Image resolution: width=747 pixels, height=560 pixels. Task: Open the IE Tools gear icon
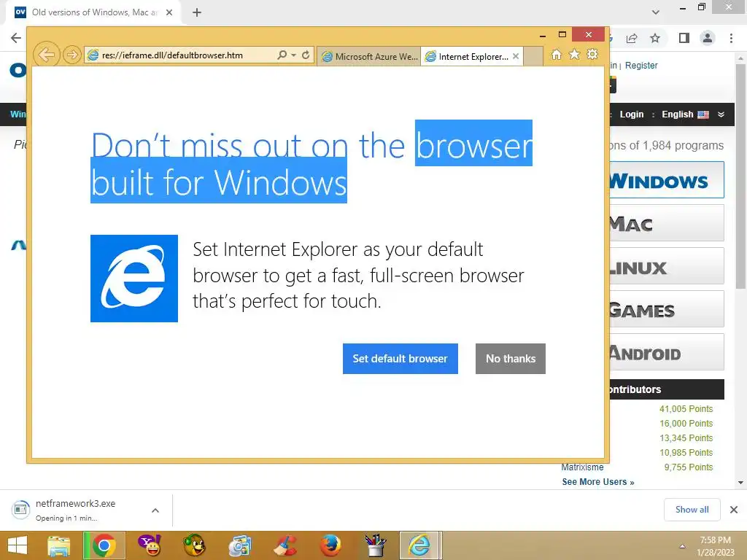pos(592,55)
